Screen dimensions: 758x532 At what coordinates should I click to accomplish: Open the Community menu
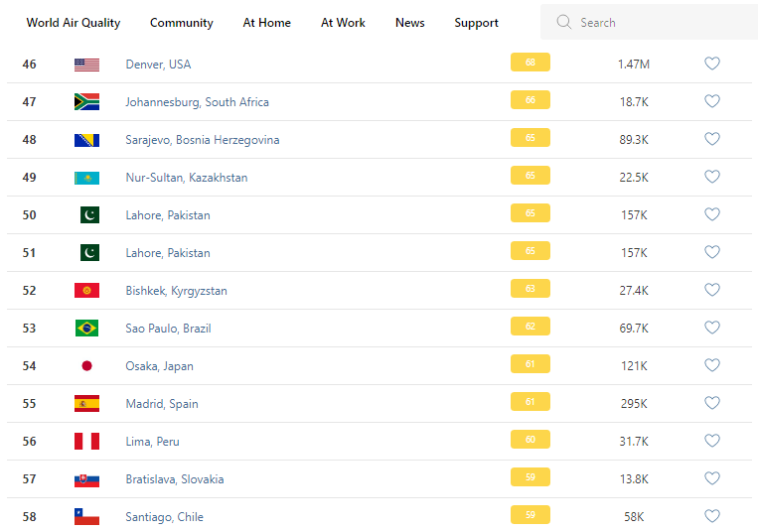pyautogui.click(x=182, y=23)
